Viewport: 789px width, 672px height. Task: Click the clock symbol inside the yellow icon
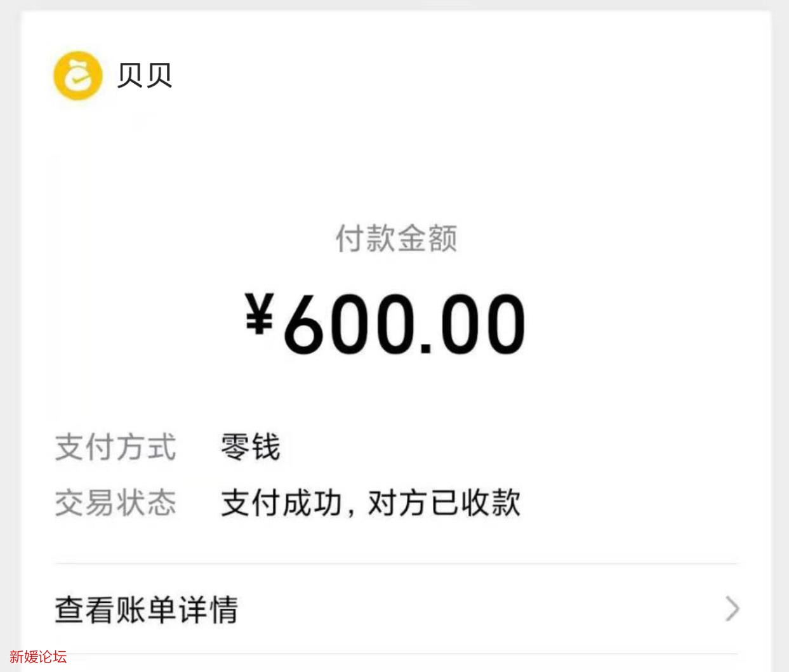pyautogui.click(x=77, y=75)
